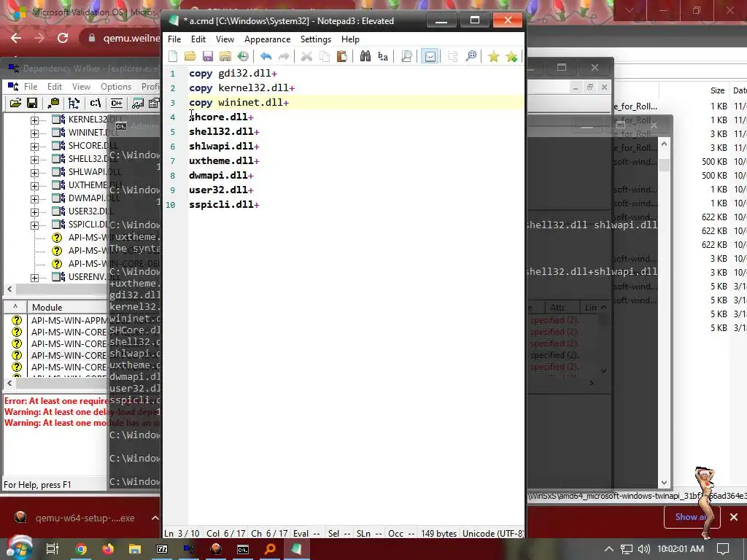Click the Revert/history clock icon in Notepad3
The image size is (747, 560).
pyautogui.click(x=243, y=57)
